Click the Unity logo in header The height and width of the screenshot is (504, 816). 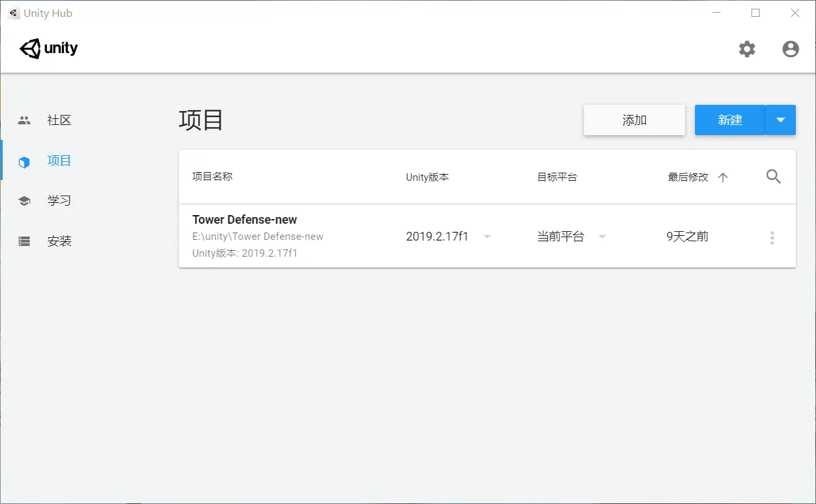pos(49,48)
